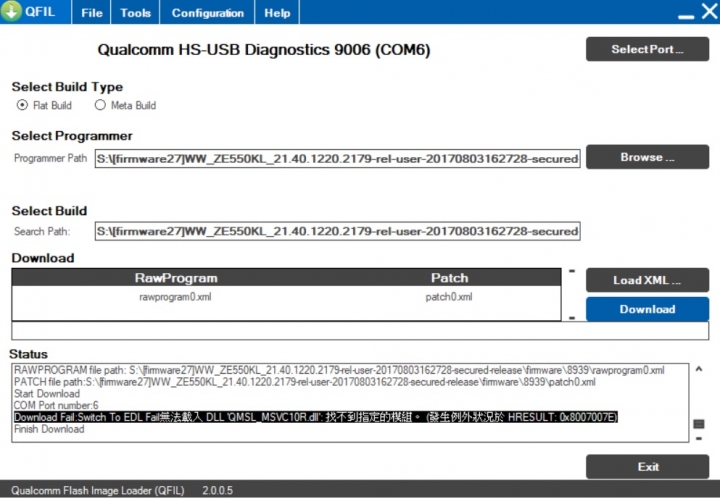Click the Status log scroll up arrow
This screenshot has height=499, width=720.
coord(698,369)
